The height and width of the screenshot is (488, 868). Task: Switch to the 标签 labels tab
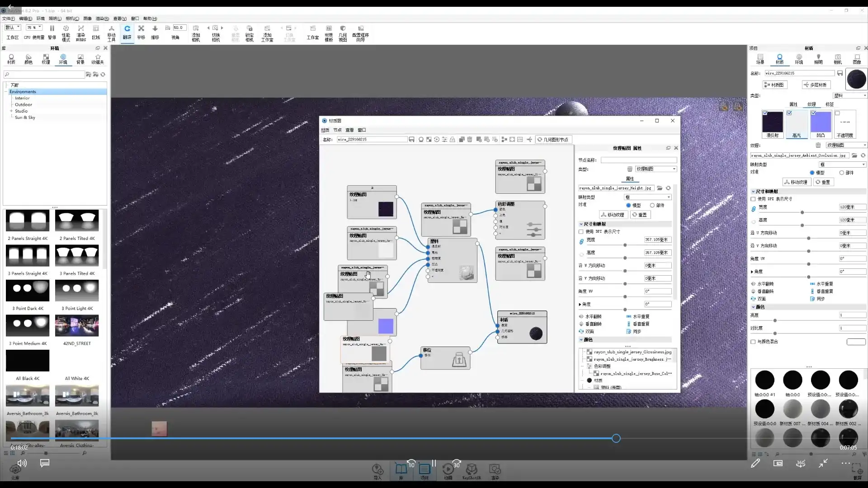point(829,104)
